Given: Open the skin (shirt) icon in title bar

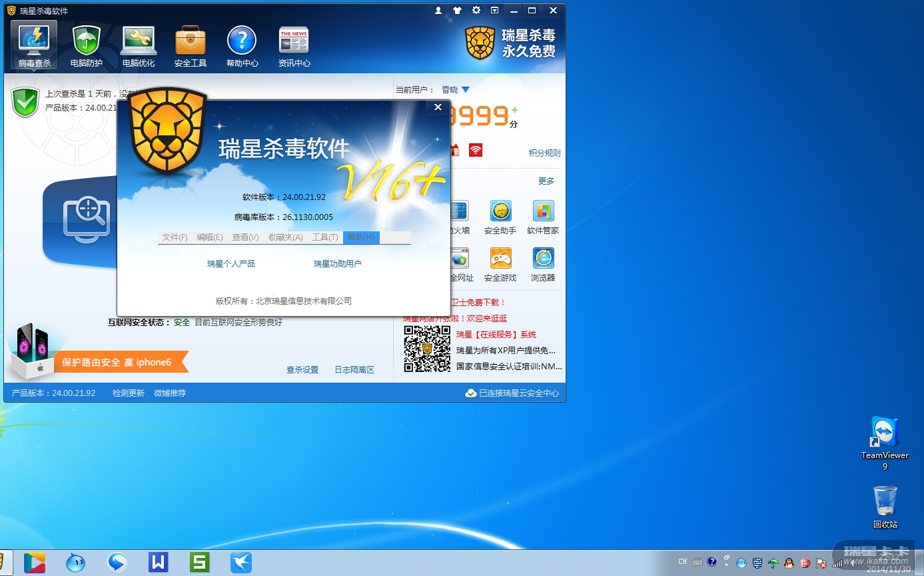Looking at the screenshot, I should tap(457, 11).
